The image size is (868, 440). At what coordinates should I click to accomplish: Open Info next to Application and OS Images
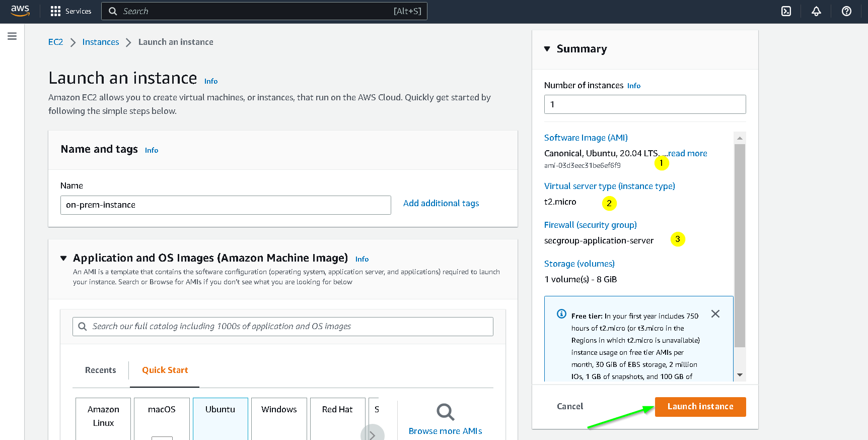pyautogui.click(x=362, y=259)
